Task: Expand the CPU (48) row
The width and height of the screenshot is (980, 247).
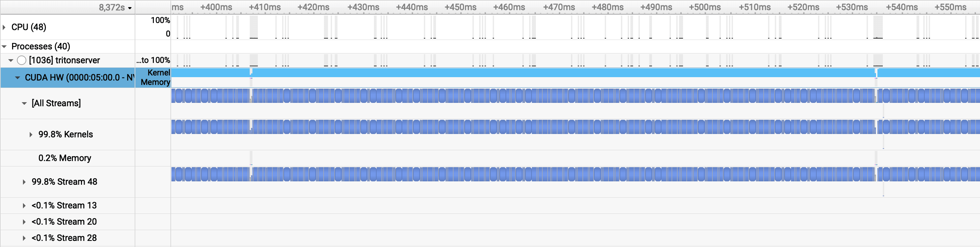Action: coord(4,27)
